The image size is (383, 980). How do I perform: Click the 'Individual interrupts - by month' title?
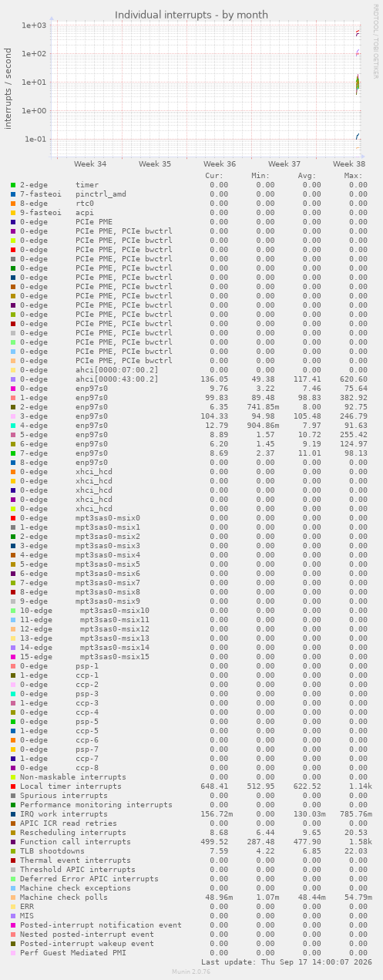point(191,15)
